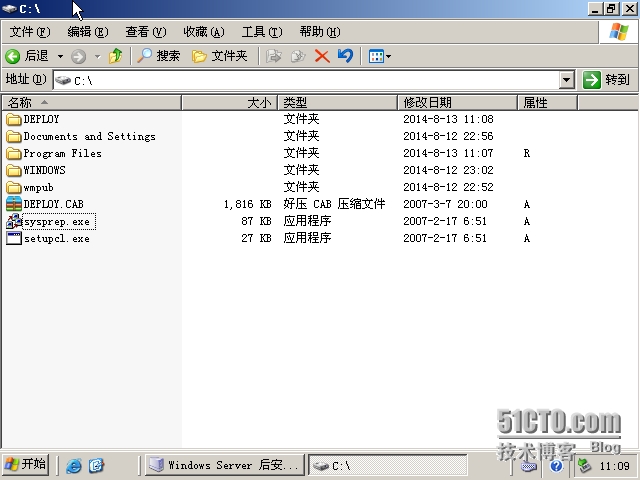Click the Copy To toolbar icon
Image resolution: width=640 pixels, height=480 pixels.
click(x=298, y=56)
